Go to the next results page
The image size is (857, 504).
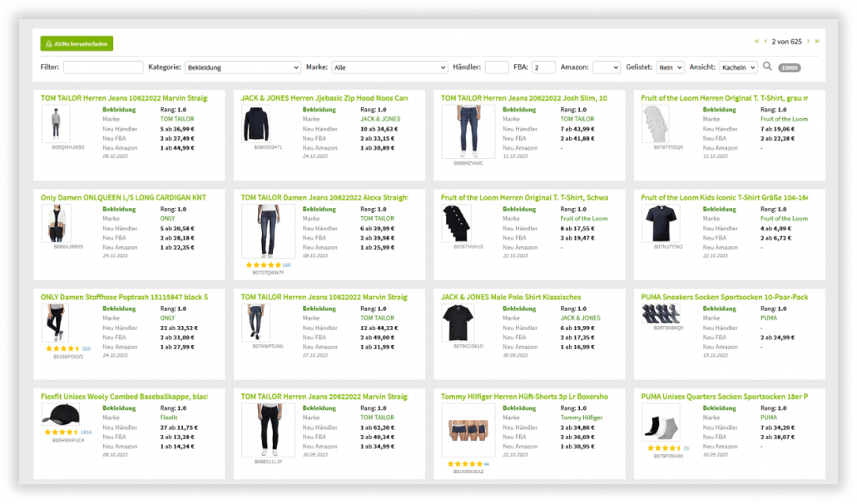coord(809,42)
